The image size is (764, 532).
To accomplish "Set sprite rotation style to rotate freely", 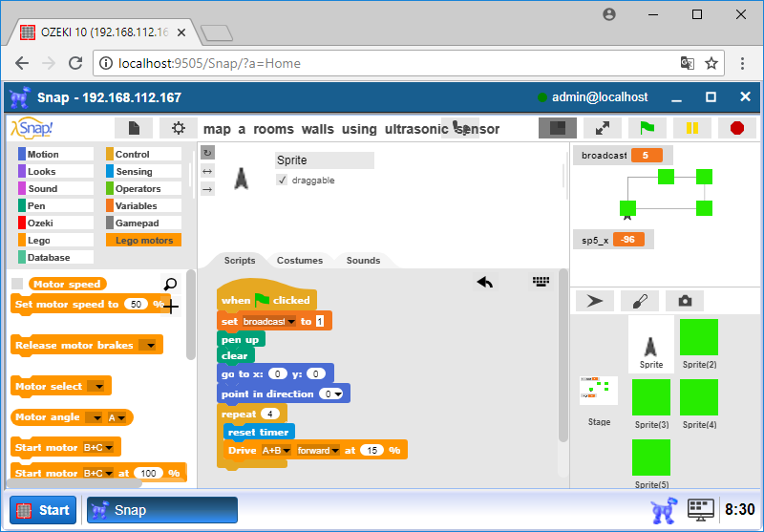I will (207, 153).
